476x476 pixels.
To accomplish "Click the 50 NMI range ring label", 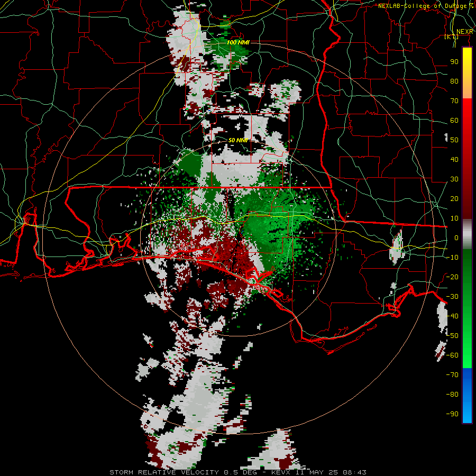I will [x=237, y=140].
